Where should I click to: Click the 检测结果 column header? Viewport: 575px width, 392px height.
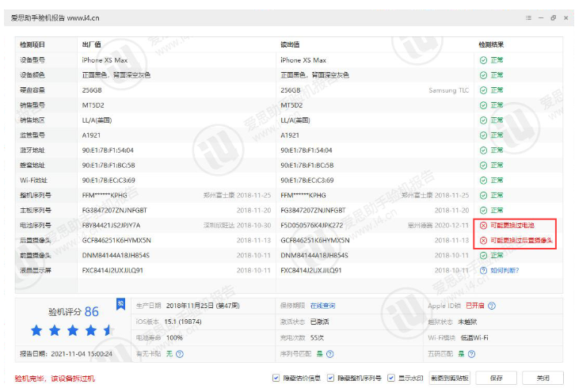click(491, 44)
